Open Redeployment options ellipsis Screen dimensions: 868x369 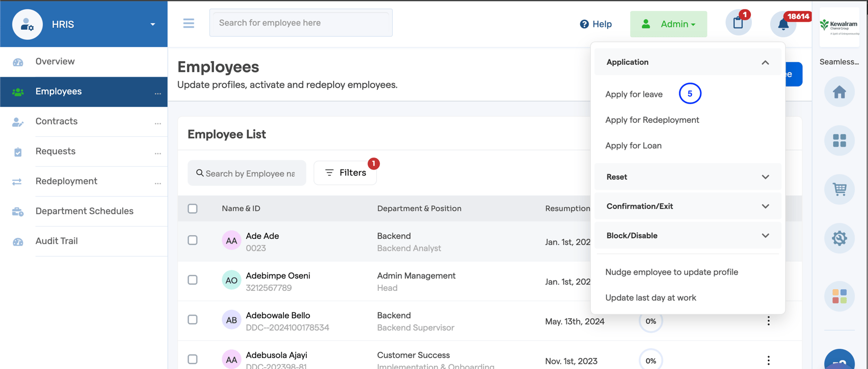click(158, 183)
